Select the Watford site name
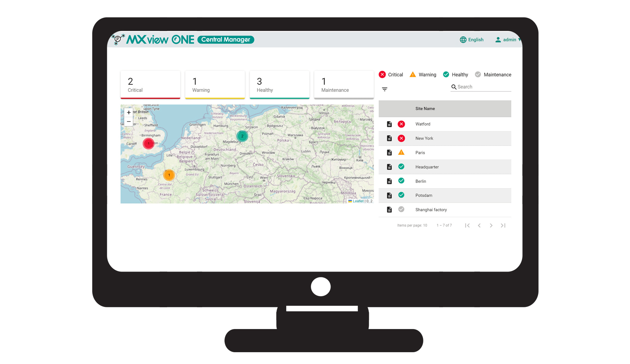630x364 pixels. [423, 124]
